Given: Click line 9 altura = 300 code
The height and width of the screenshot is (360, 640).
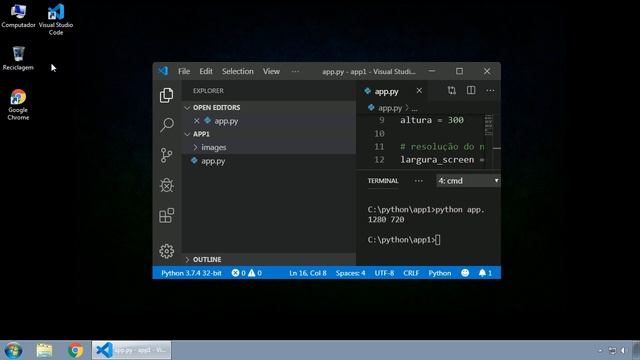Looking at the screenshot, I should pyautogui.click(x=432, y=120).
